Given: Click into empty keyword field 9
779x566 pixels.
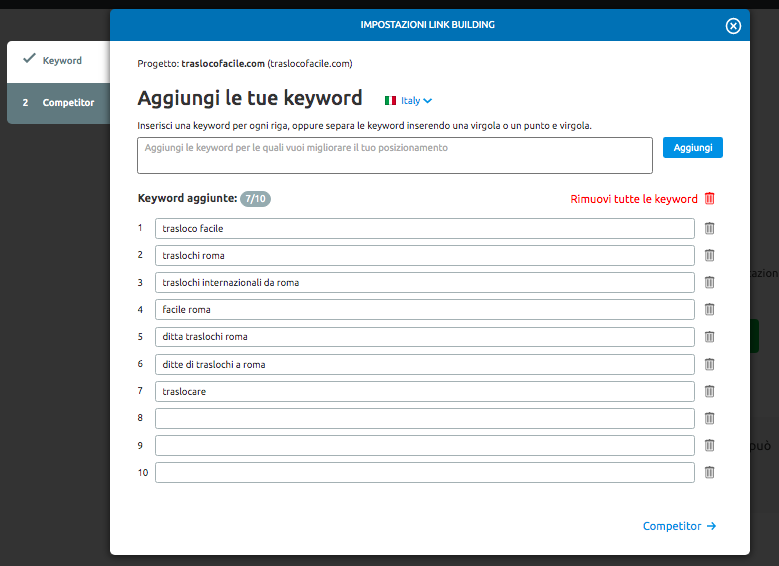Looking at the screenshot, I should click(x=424, y=445).
